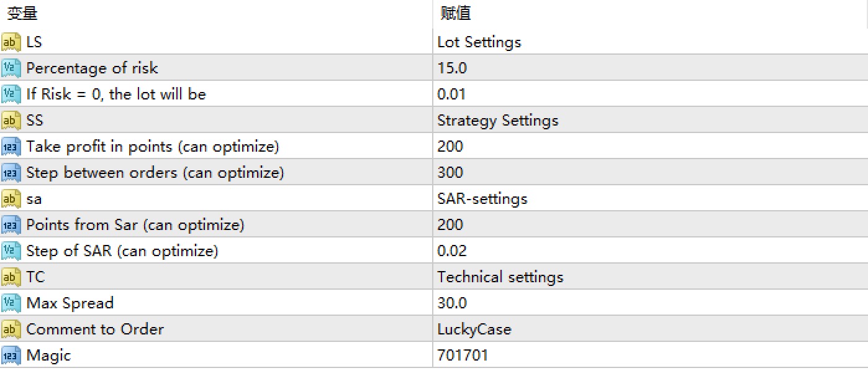Select the Step of SAR value 0.02
The width and height of the screenshot is (868, 373).
pos(452,251)
